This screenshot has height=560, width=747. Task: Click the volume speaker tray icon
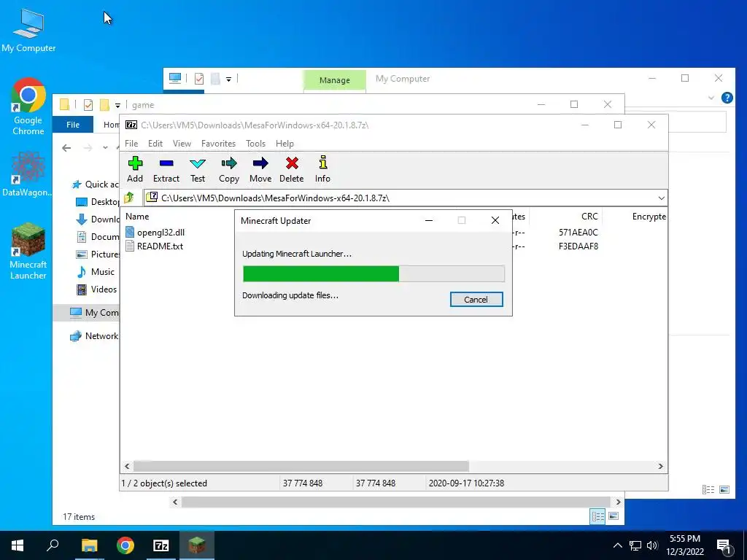[x=653, y=545]
